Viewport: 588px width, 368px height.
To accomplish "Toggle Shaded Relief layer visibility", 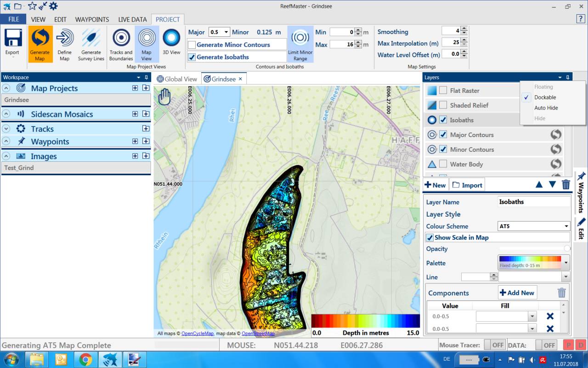I will [443, 105].
